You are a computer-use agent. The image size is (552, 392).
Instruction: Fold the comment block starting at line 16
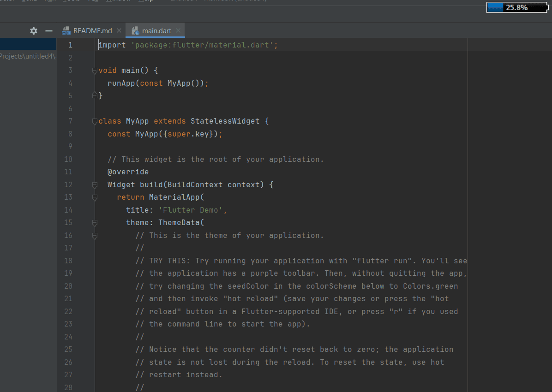[95, 236]
